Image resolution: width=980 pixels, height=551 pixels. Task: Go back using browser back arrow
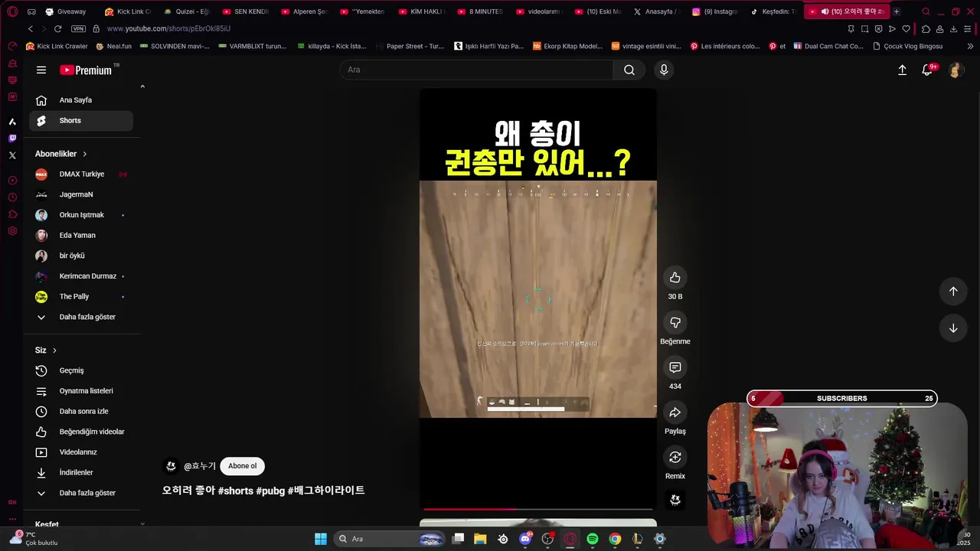click(31, 28)
